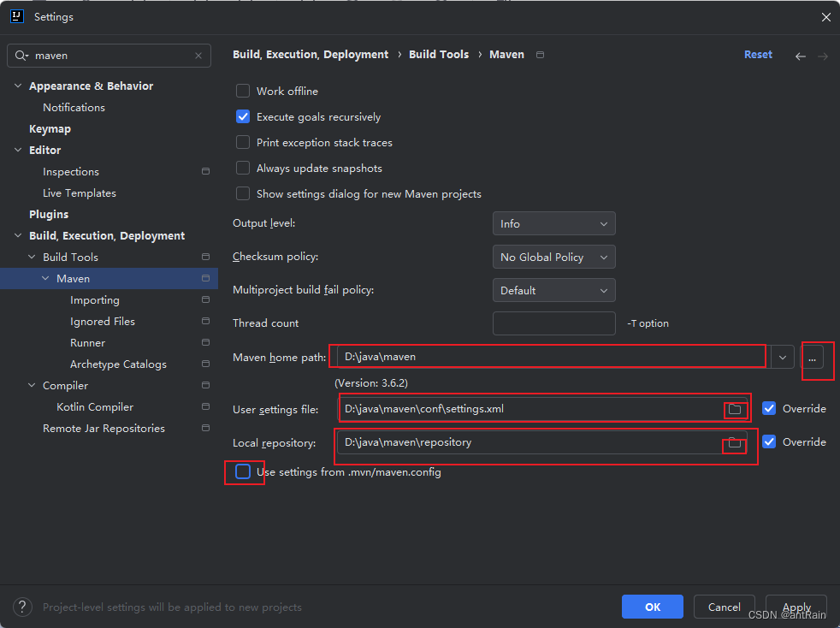Collapse Appearance & Behavior section
This screenshot has height=628, width=840.
[x=18, y=86]
